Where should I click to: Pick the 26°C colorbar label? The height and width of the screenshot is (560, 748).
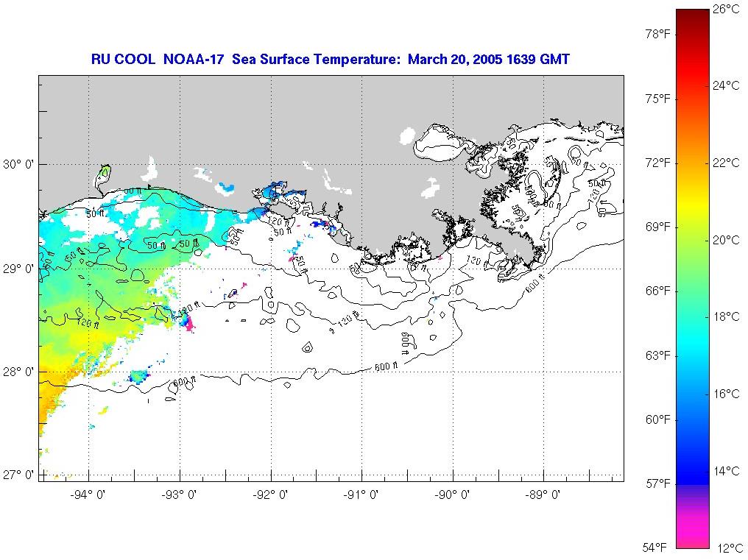(x=726, y=9)
